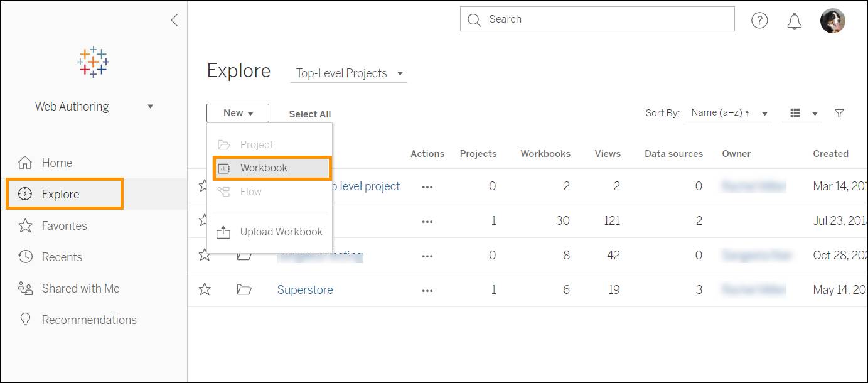The width and height of the screenshot is (868, 383).
Task: Open the view mode list dropdown
Action: pos(802,113)
